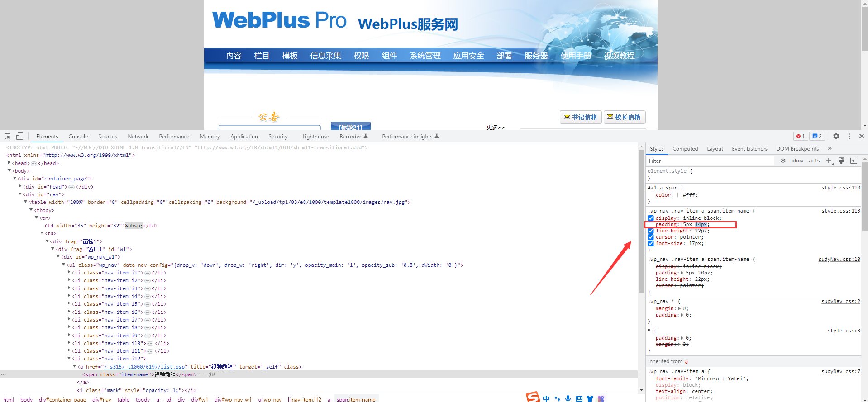This screenshot has height=402, width=868.
Task: Toggle the rendering emulations paintbrush icon
Action: 841,161
